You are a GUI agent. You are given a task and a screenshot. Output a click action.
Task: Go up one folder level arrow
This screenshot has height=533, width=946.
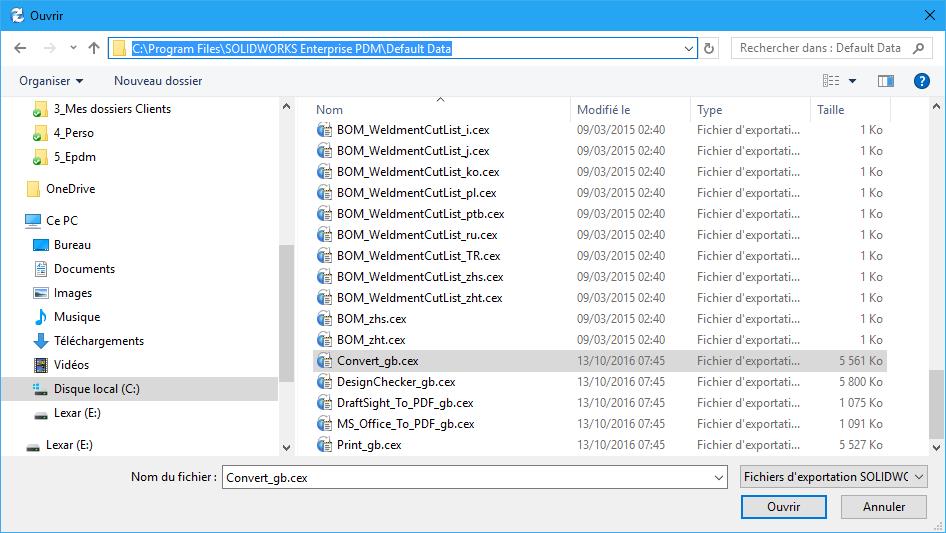click(94, 48)
